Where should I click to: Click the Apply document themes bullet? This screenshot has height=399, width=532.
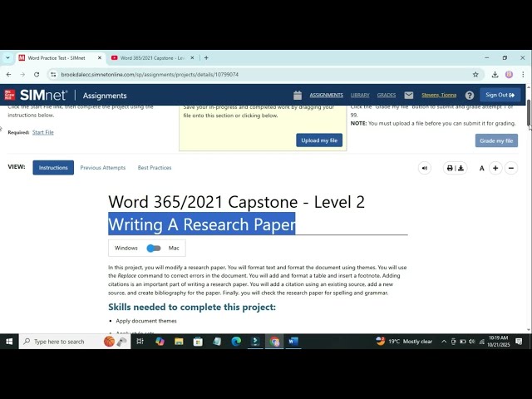pos(146,321)
